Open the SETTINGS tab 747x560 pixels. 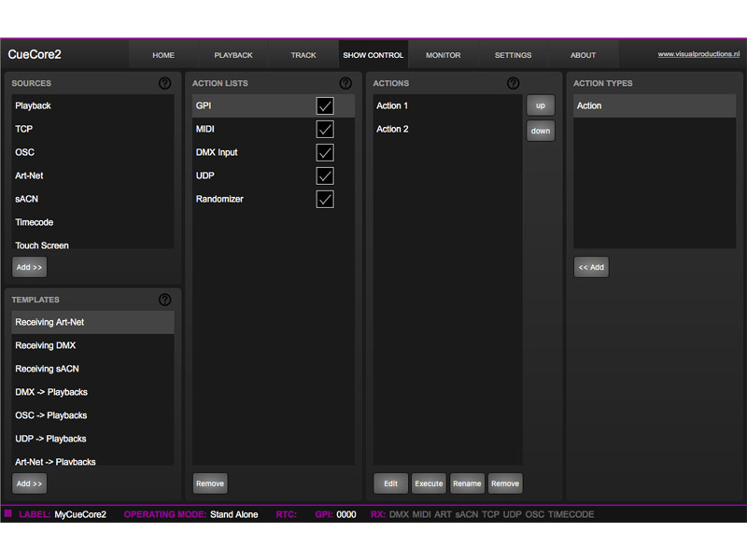(513, 55)
